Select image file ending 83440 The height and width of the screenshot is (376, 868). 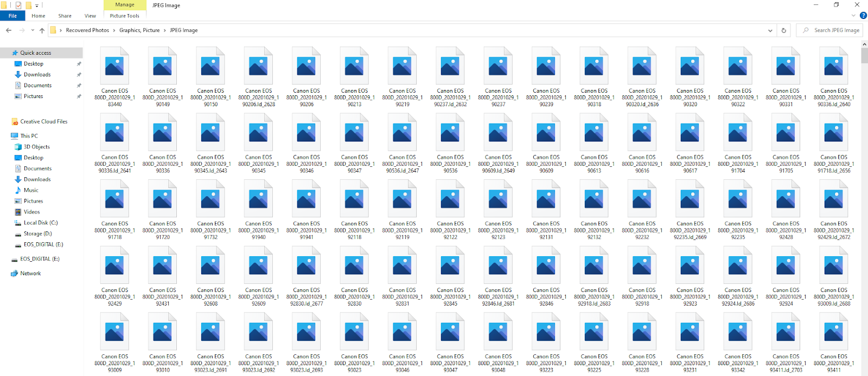114,77
